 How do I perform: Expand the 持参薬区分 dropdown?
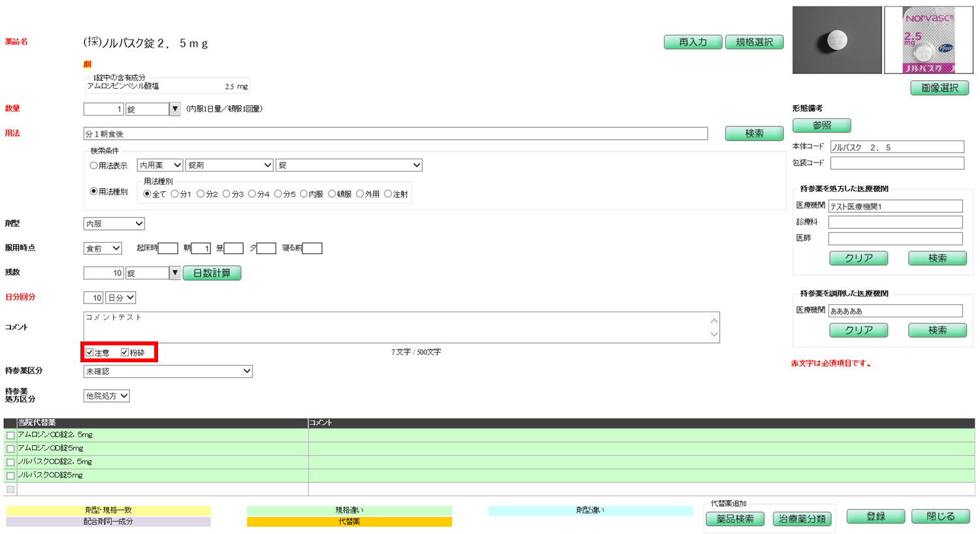click(x=168, y=371)
